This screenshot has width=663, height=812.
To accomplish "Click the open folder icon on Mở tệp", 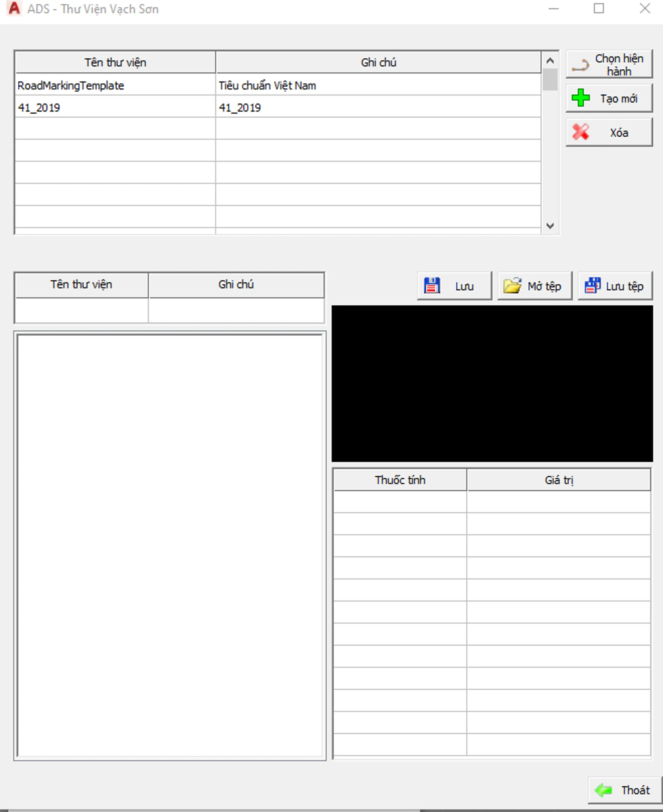I will [512, 285].
